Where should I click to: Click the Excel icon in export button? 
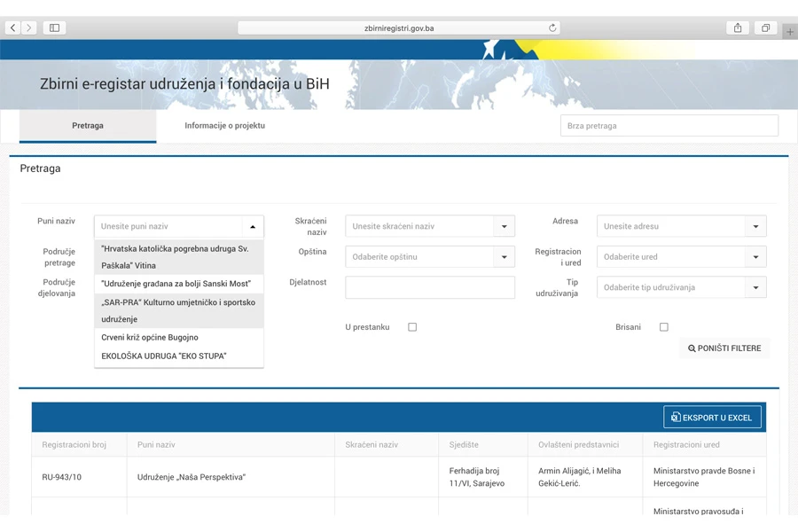[x=676, y=417]
